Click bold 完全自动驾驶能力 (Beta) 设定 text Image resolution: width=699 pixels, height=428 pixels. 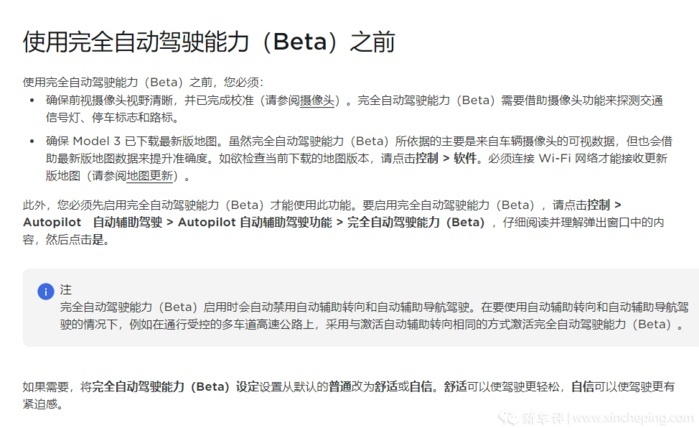[x=176, y=387]
